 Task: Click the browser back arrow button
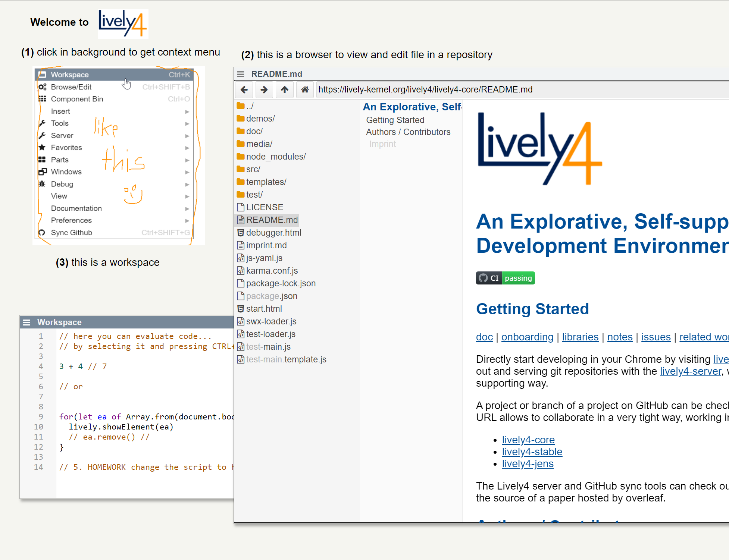tap(244, 89)
